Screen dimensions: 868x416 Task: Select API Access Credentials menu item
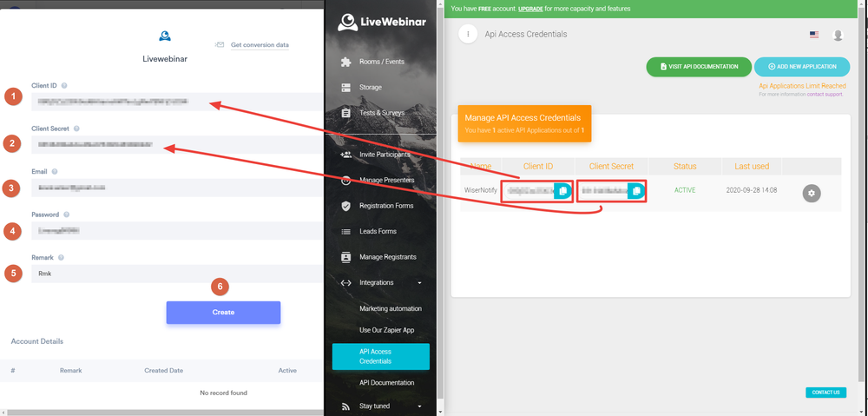coord(381,357)
